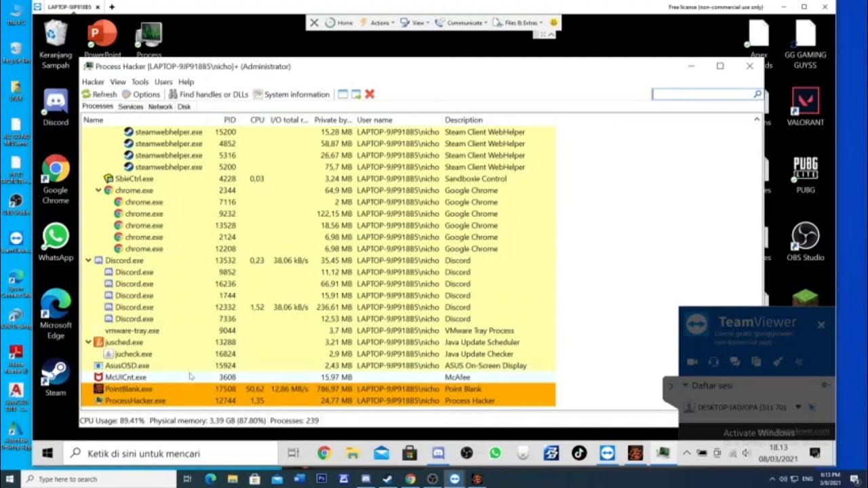Open TikTok from the remote taskbar
Image resolution: width=868 pixels, height=488 pixels.
579,453
